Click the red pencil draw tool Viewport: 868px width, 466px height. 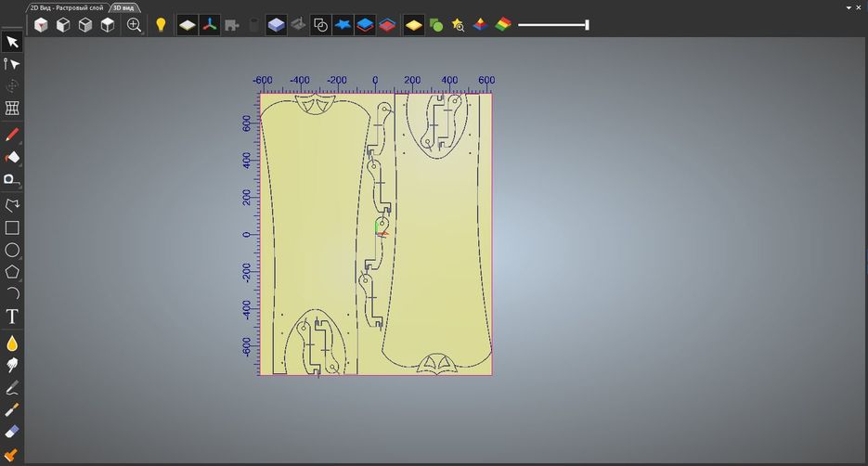12,136
